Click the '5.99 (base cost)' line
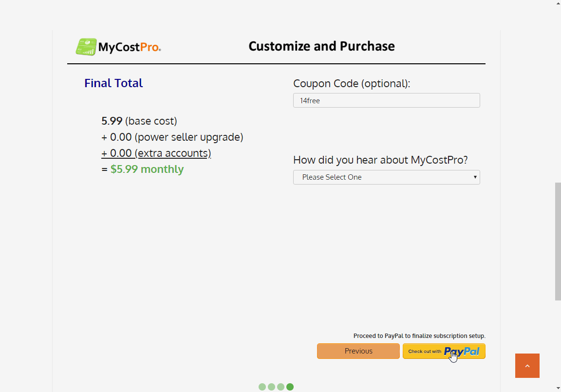Image resolution: width=561 pixels, height=392 pixels. point(139,121)
